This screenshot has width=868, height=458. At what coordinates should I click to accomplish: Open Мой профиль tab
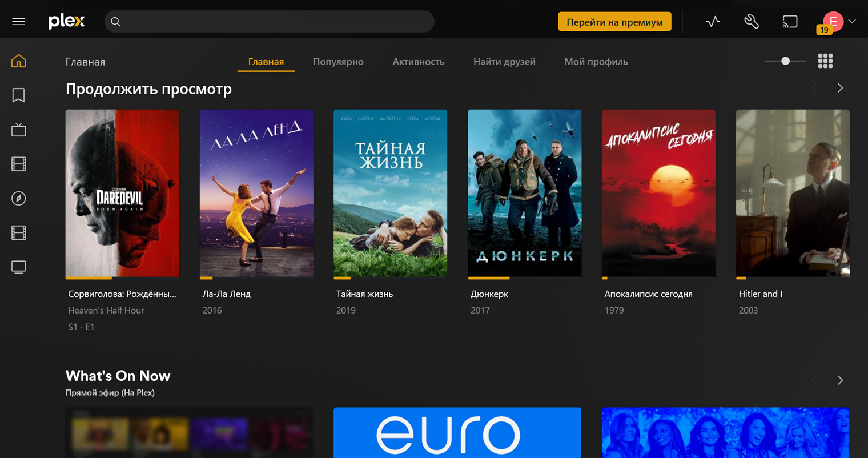(596, 62)
